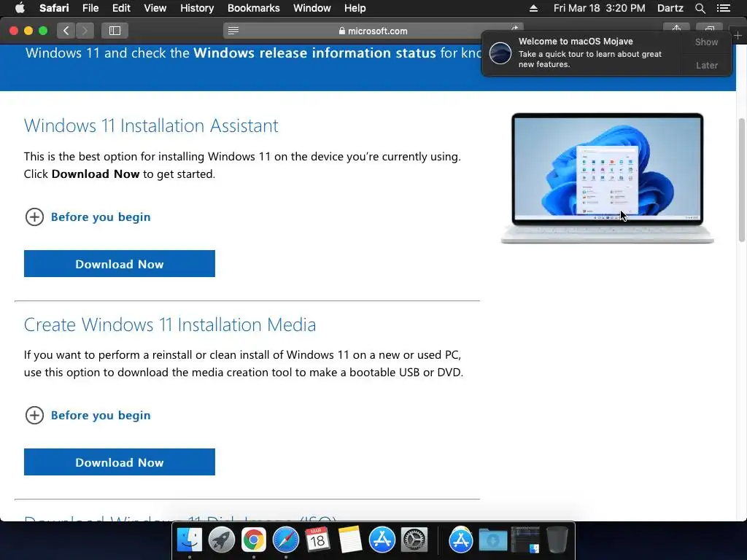The image size is (747, 560).
Task: Click the Windows 11 Installation Assistant heading
Action: point(151,125)
